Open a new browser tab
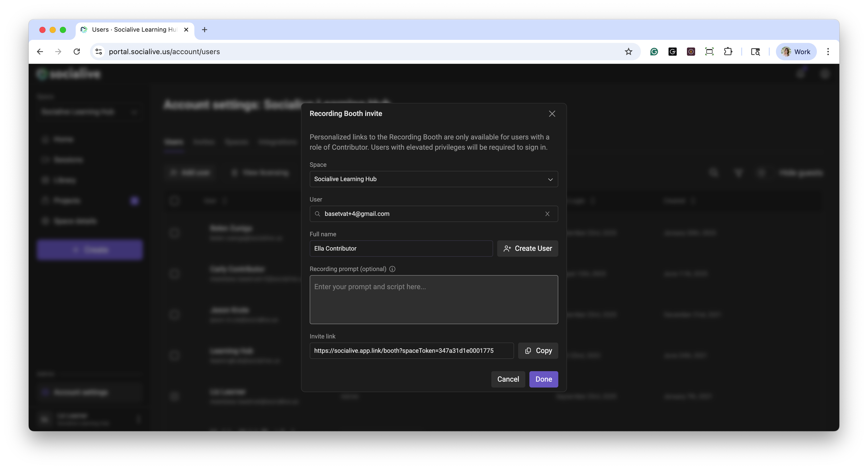Screen dimensions: 868x469 click(204, 30)
